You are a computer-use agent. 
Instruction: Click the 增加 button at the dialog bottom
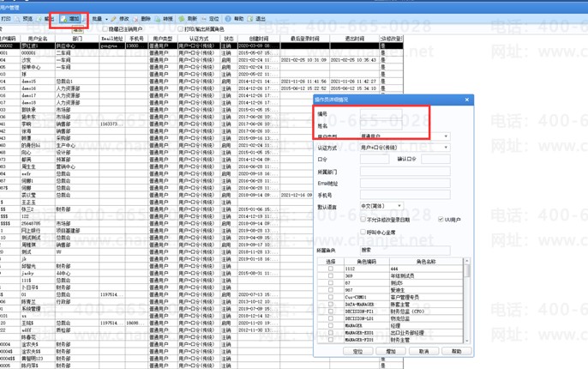coord(391,351)
